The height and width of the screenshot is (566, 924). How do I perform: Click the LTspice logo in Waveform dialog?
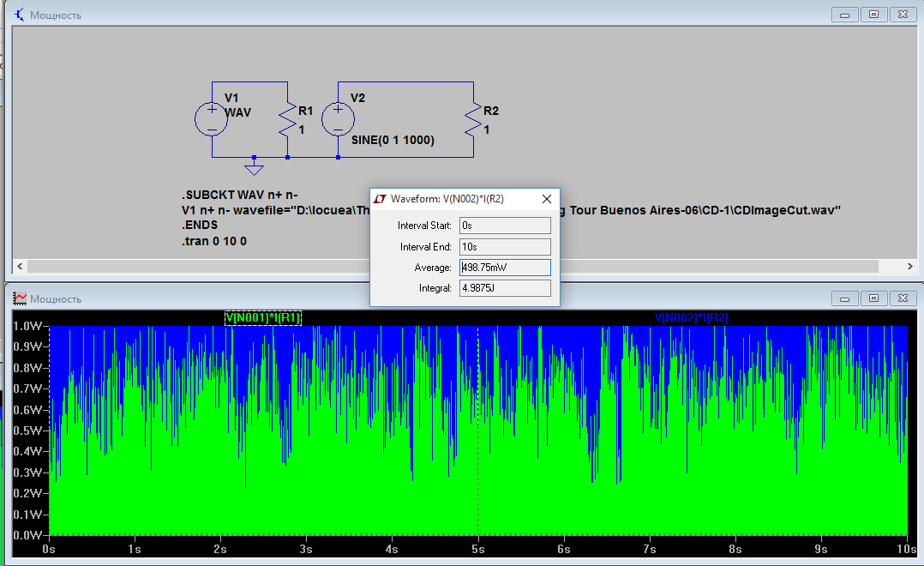[381, 199]
